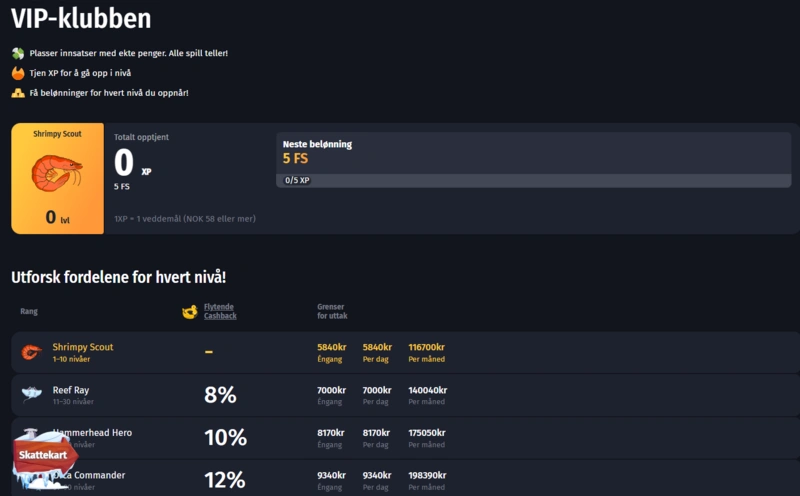Open the Flytende Cashback link

220,311
